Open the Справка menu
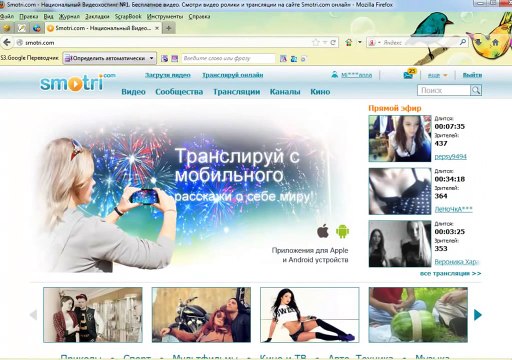This screenshot has height=360, width=512. (x=199, y=16)
